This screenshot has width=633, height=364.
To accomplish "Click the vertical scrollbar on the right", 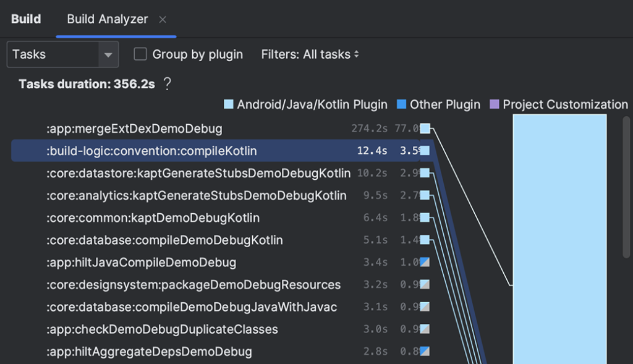I will 627,185.
